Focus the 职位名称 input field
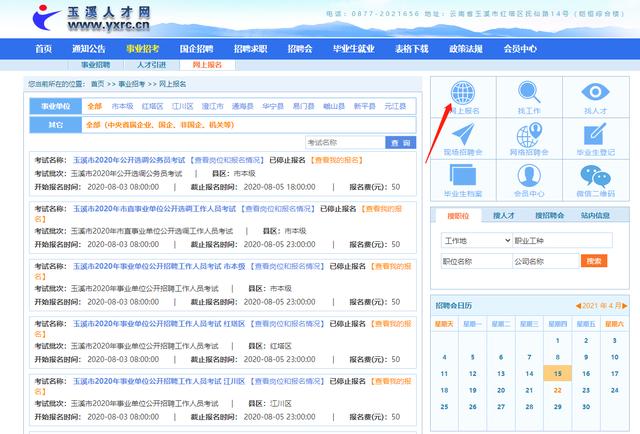Viewport: 640px width, 434px height. click(476, 261)
